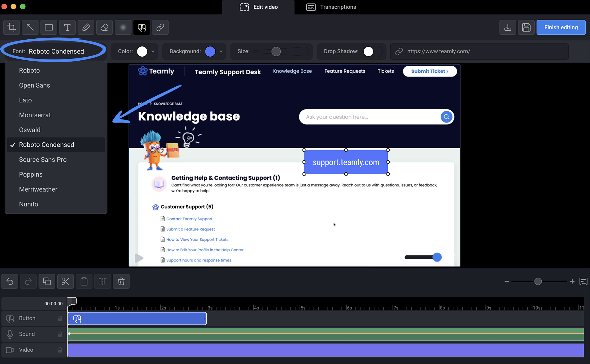
Task: Select the Button tool in toolbar
Action: pos(142,28)
